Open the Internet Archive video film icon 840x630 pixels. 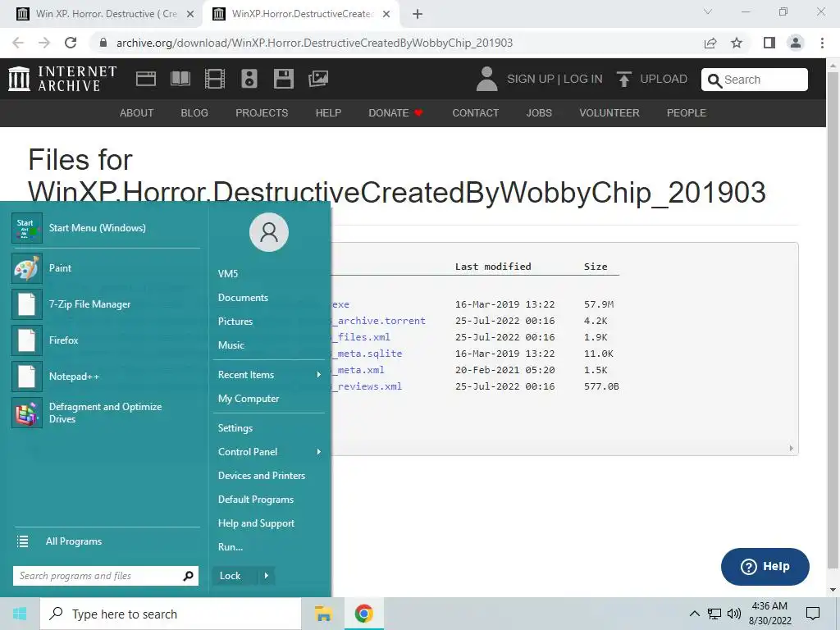click(215, 79)
